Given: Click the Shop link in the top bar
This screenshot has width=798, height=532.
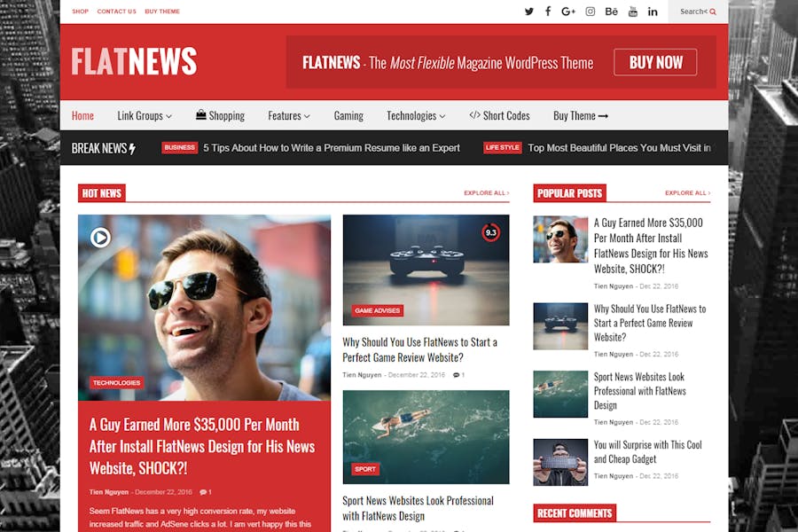Looking at the screenshot, I should (x=80, y=12).
